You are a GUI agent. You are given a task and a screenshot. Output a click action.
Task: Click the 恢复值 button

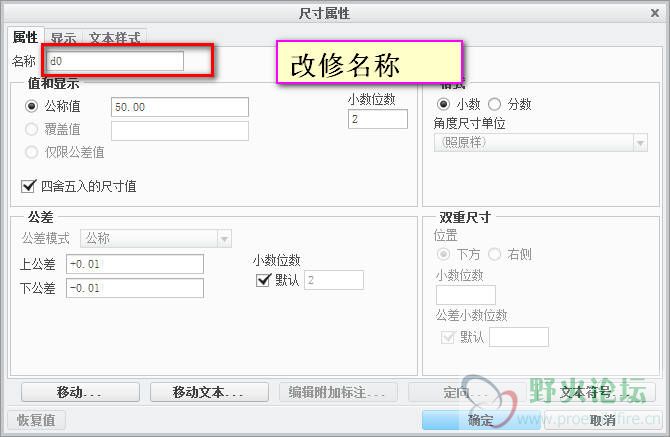(37, 420)
